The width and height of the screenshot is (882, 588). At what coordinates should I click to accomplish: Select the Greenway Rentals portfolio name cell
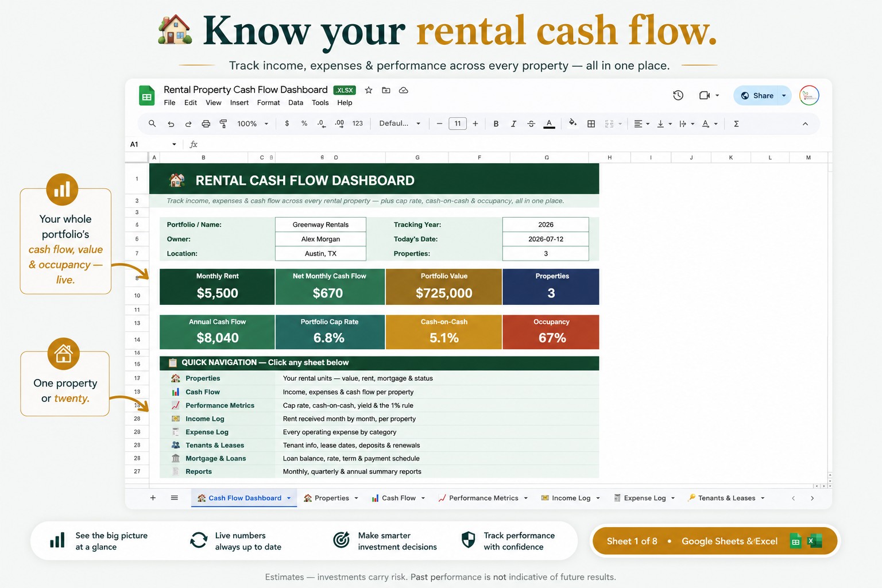coord(320,225)
